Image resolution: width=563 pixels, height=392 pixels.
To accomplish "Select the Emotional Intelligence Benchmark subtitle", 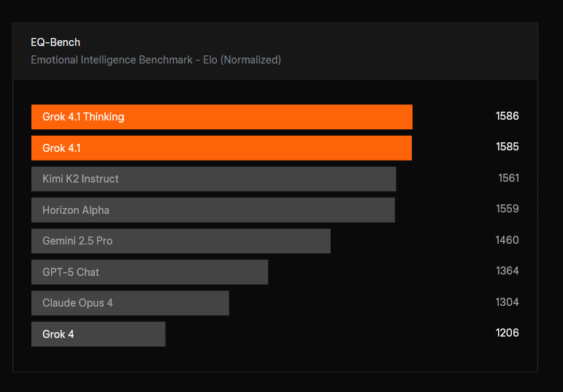I will point(156,60).
